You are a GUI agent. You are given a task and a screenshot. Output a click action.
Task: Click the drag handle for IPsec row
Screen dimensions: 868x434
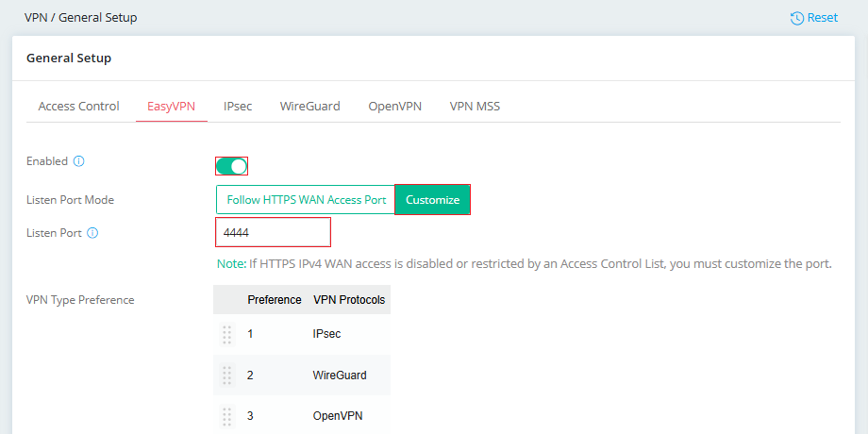click(226, 334)
